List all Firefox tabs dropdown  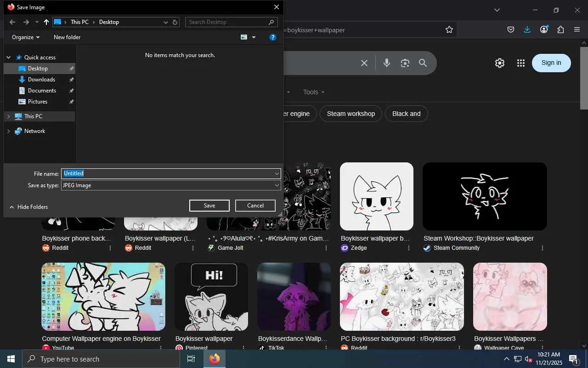point(497,10)
